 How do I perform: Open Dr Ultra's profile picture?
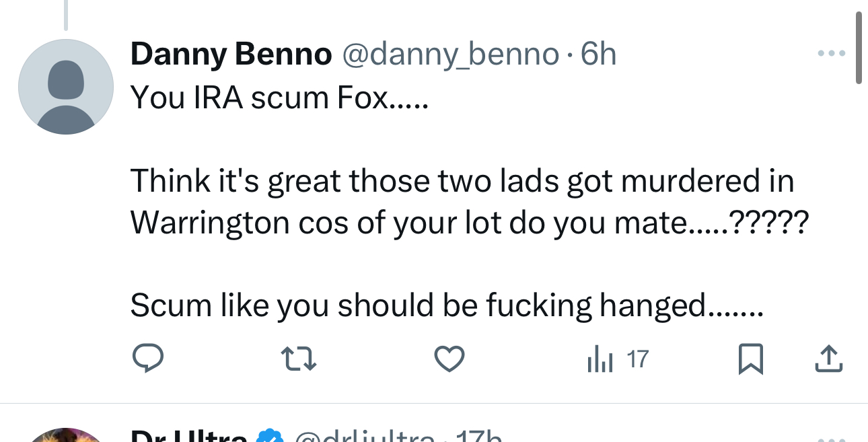click(65, 436)
